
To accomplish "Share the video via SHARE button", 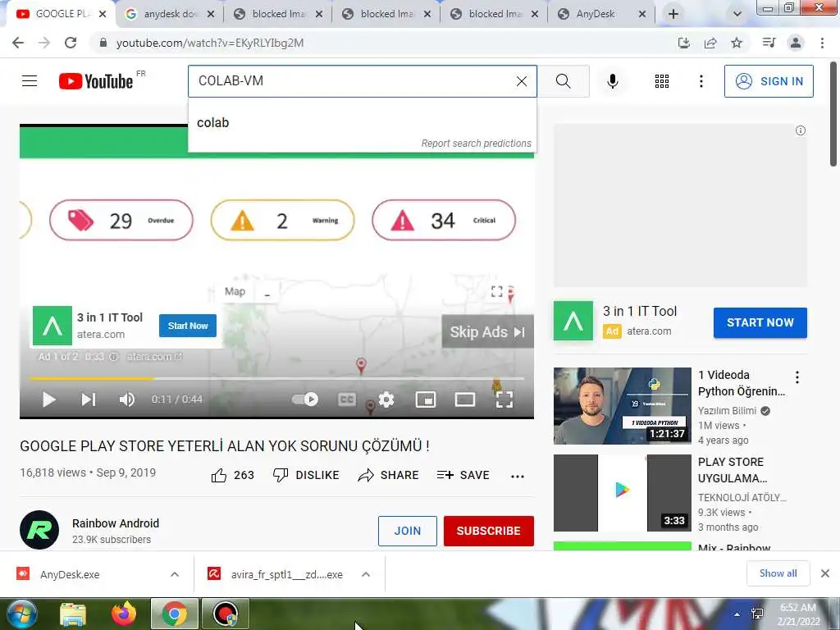I will tap(388, 475).
